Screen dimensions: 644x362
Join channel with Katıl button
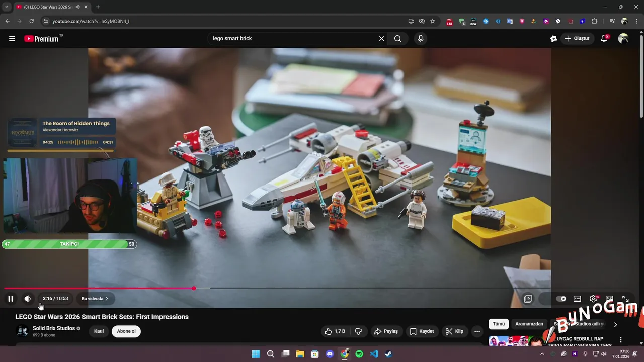point(99,331)
